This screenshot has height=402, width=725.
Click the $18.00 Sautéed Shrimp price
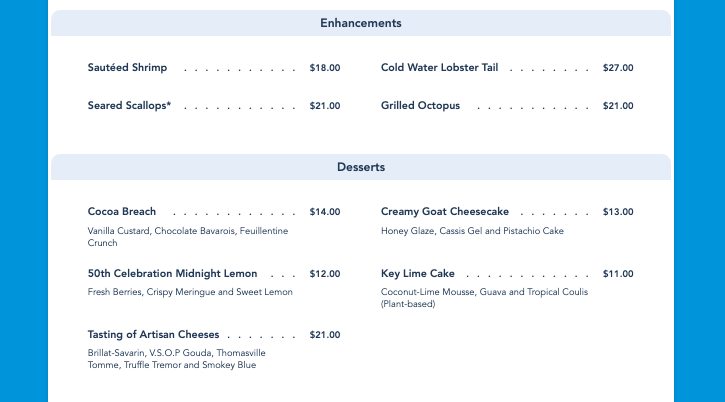click(x=325, y=68)
